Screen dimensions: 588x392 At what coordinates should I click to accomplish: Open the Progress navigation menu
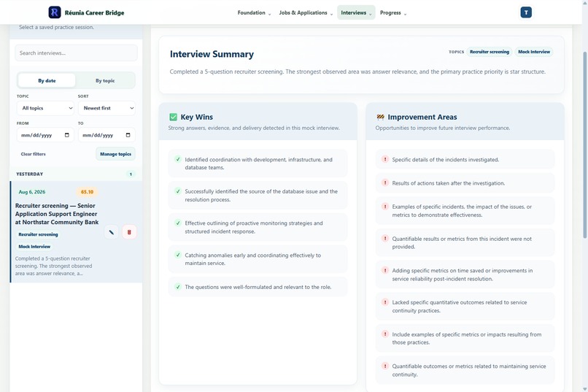point(393,12)
